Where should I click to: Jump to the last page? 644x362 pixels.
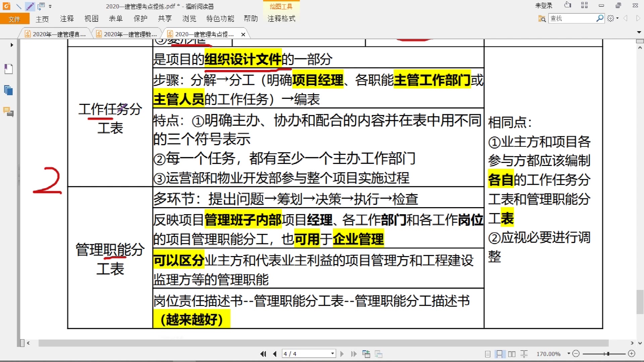(354, 354)
